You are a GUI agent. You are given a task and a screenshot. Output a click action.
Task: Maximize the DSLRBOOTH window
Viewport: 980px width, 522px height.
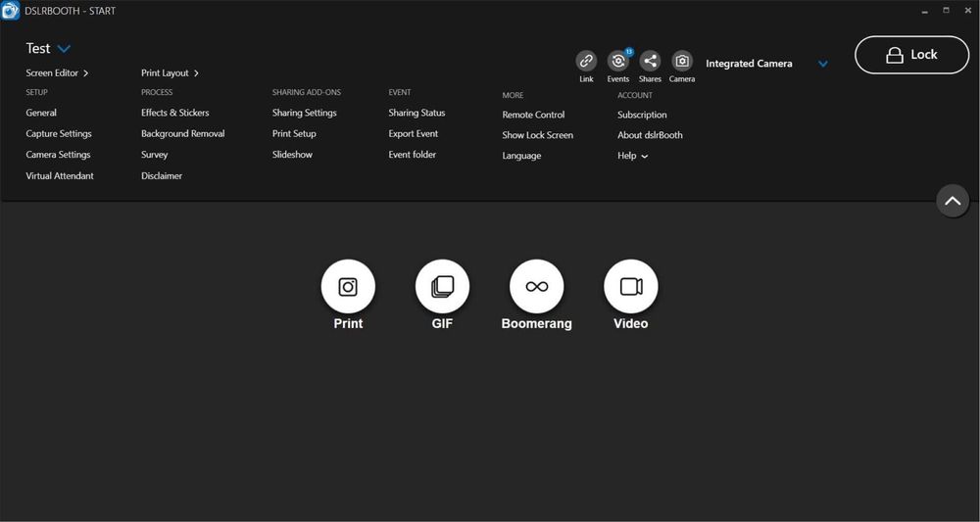(x=947, y=11)
